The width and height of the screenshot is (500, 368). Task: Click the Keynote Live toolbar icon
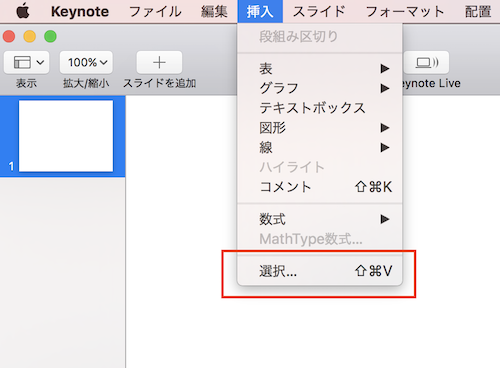click(427, 62)
